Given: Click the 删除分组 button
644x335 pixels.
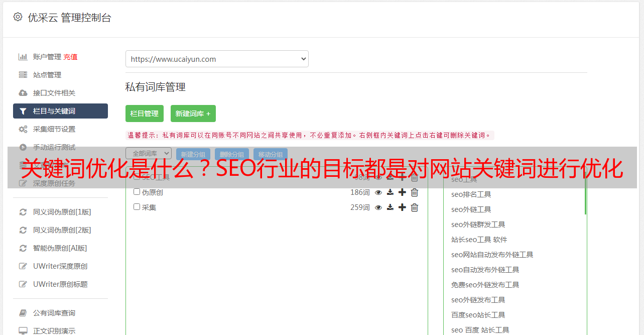Looking at the screenshot, I should (x=232, y=155).
